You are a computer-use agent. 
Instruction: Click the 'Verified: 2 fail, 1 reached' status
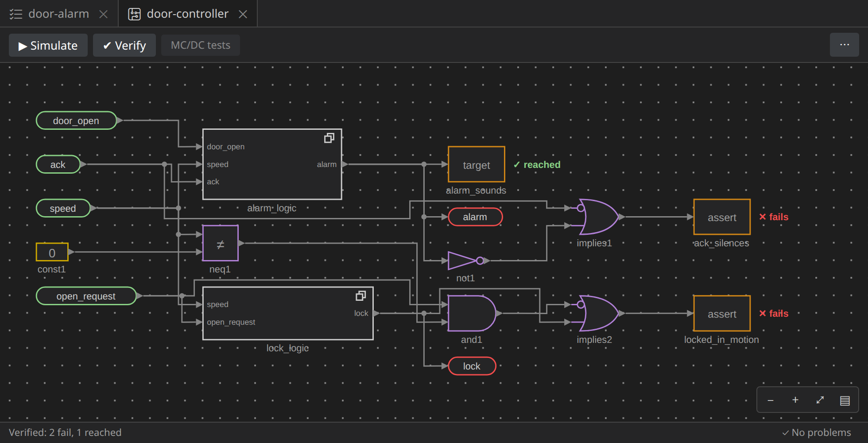[x=65, y=432]
